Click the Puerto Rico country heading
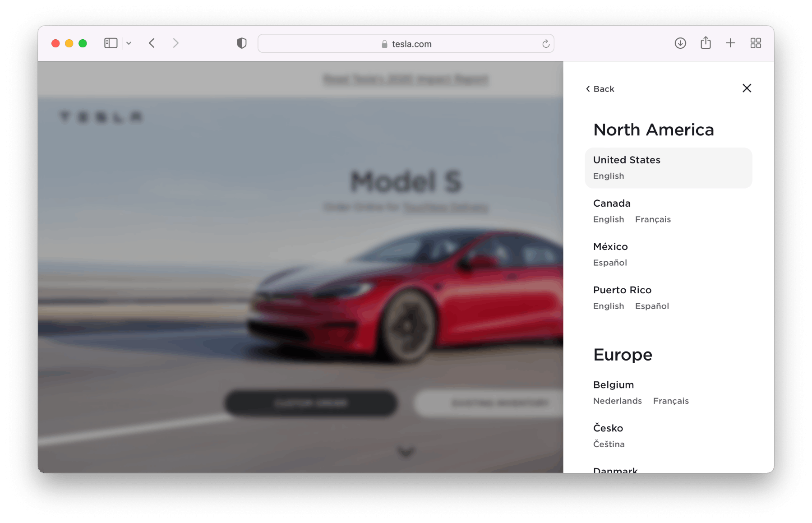This screenshot has height=523, width=812. [622, 290]
